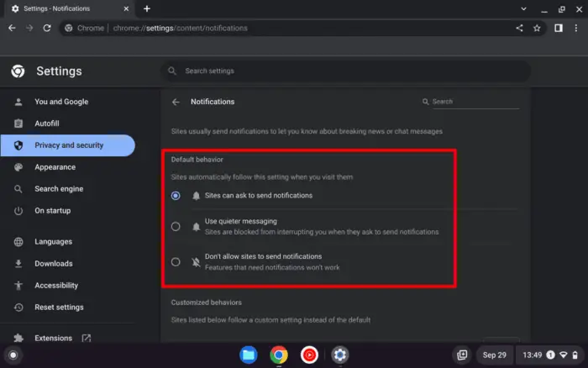Go back using browser back arrow
The width and height of the screenshot is (588, 368).
12,28
